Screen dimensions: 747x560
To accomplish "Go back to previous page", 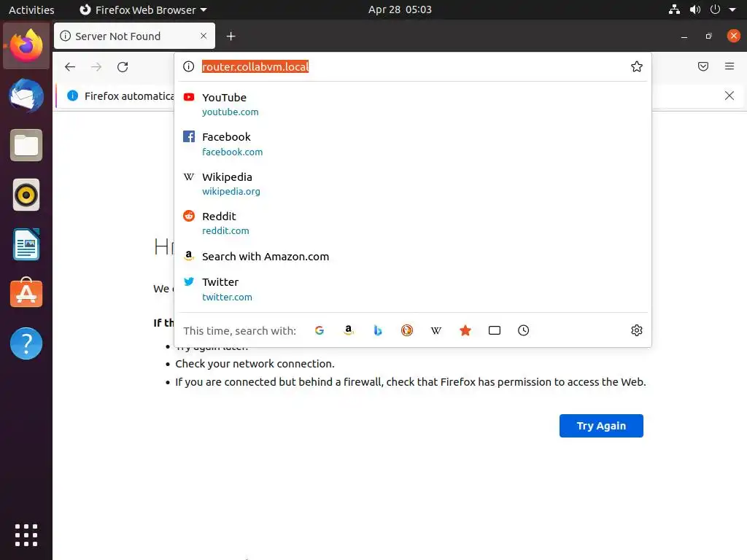I will 70,66.
